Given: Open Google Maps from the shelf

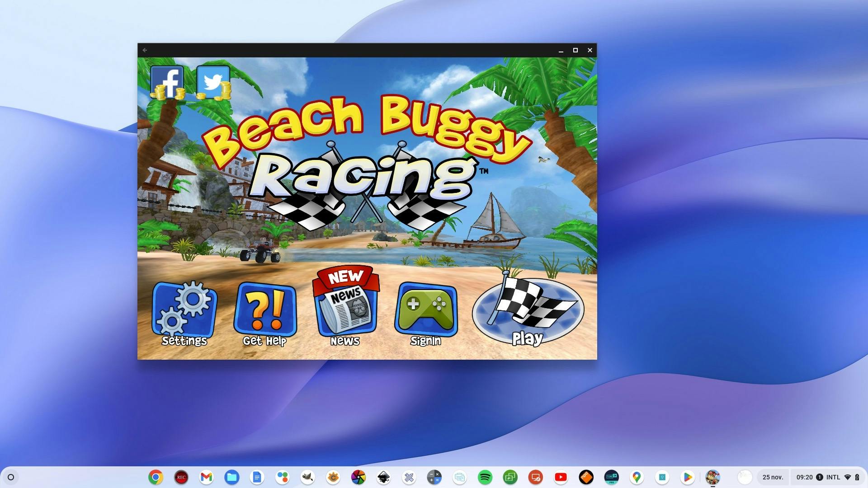Looking at the screenshot, I should [x=637, y=477].
